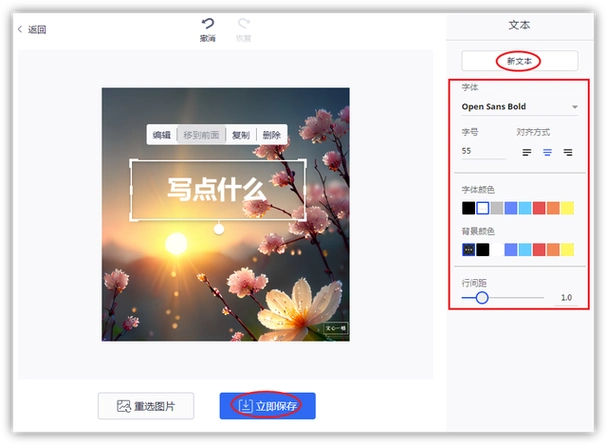
Task: Click the font size field showing 55
Action: pos(482,151)
